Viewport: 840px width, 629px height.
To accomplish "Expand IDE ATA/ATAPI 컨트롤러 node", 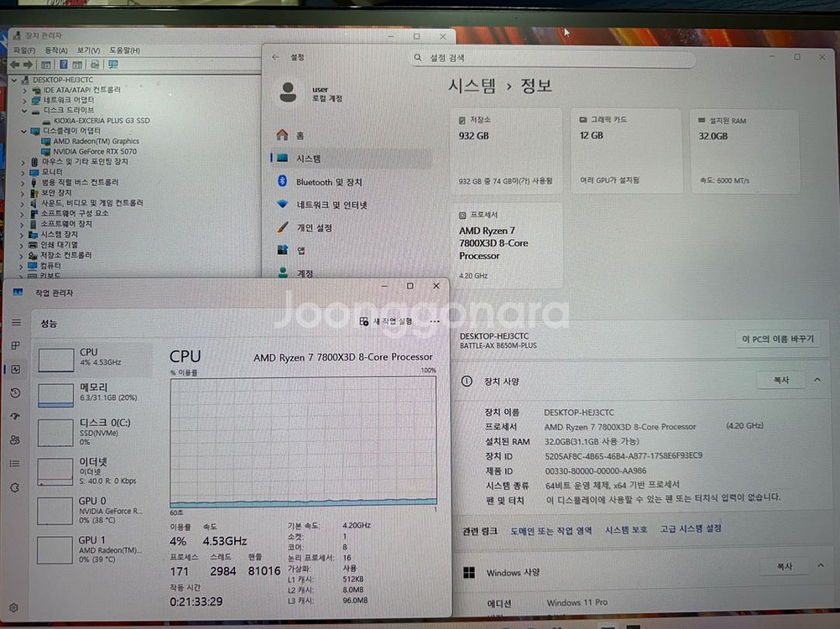I will [x=24, y=91].
